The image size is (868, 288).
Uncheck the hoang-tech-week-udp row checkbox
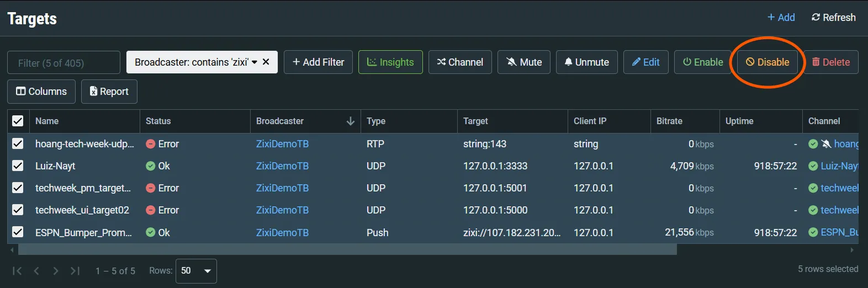(18, 143)
